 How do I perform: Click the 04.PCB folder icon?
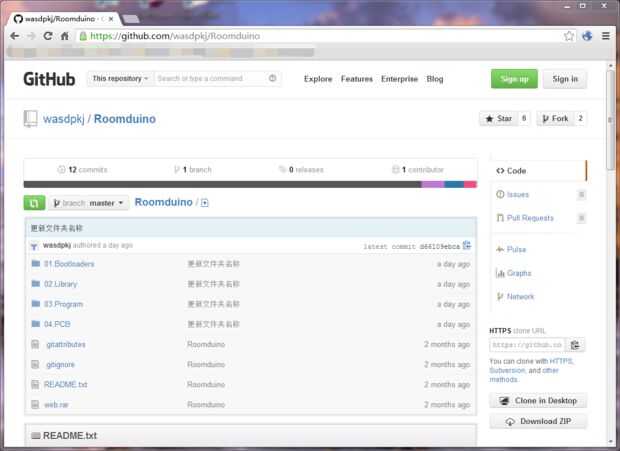36,324
